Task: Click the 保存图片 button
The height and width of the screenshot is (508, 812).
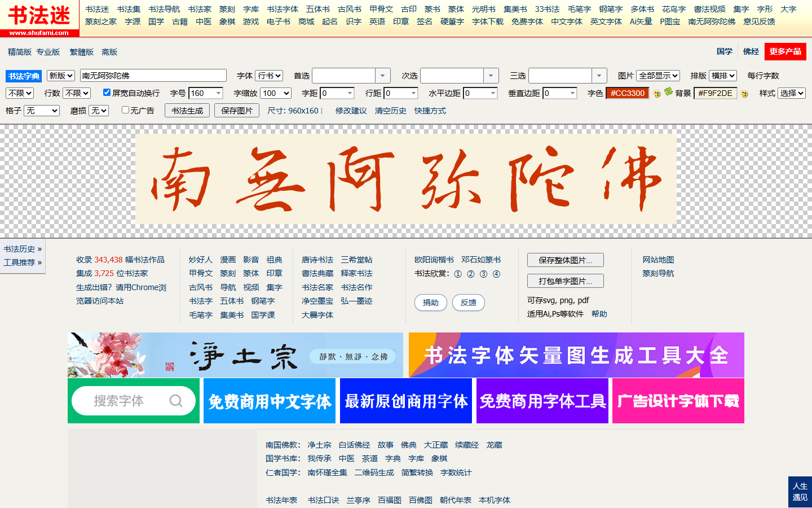Action: [237, 111]
